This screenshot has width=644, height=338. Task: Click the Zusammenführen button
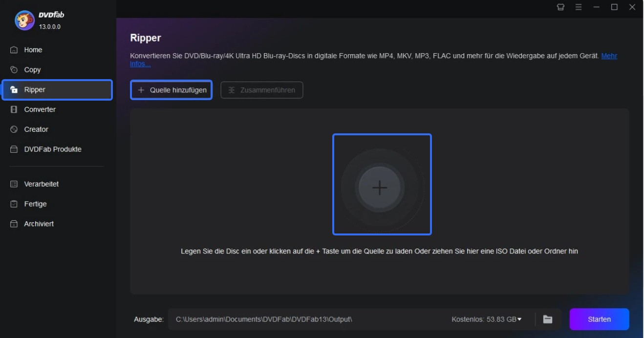coord(262,90)
